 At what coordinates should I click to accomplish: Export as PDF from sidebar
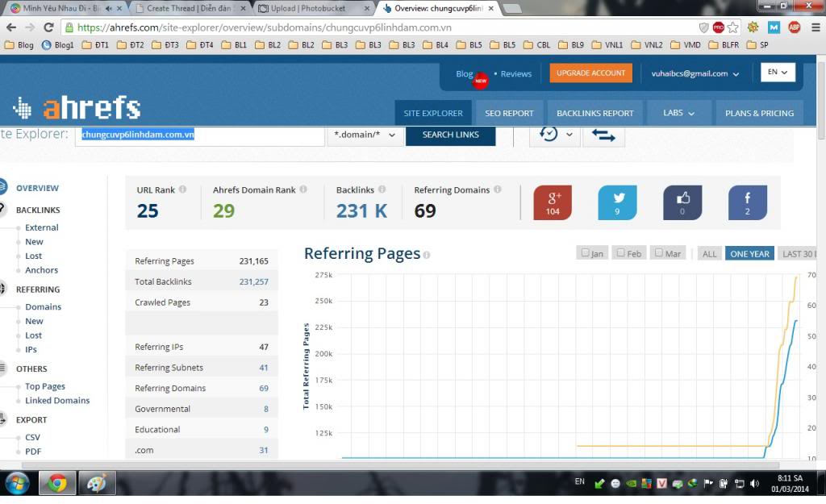point(33,452)
